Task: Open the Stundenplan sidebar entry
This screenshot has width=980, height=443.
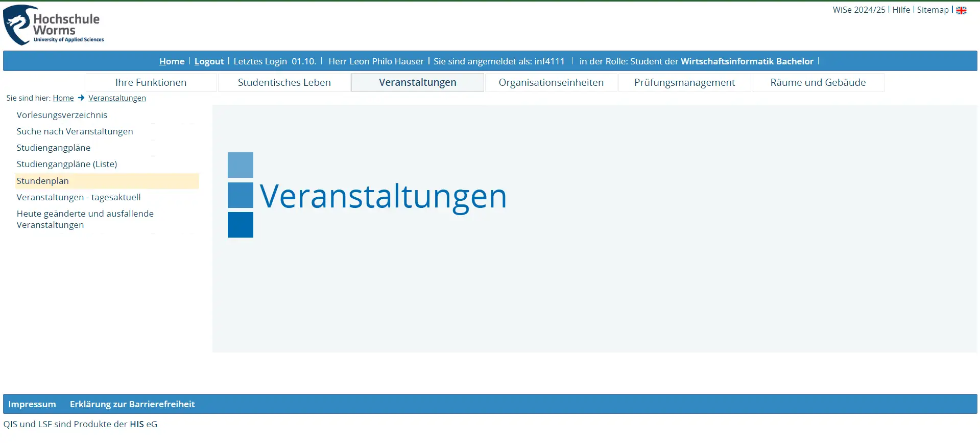Action: 42,181
